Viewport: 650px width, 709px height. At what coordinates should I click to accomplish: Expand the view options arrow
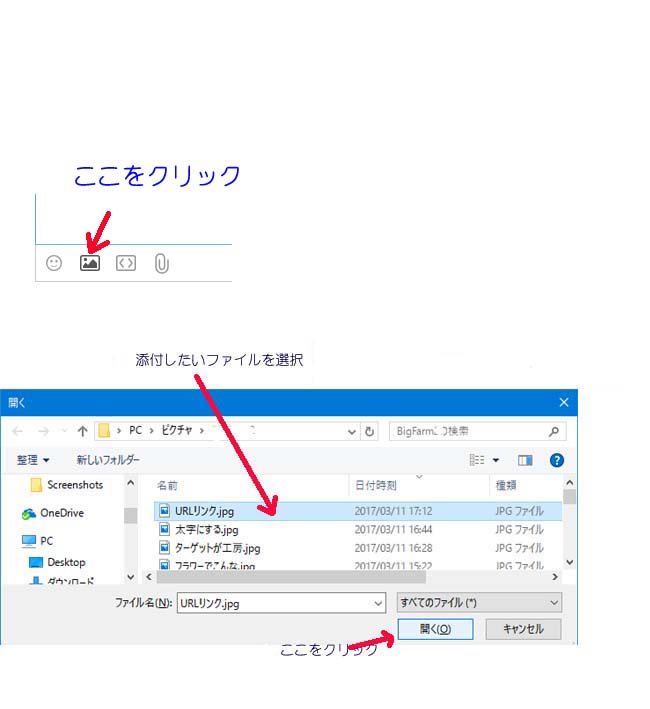[x=496, y=460]
